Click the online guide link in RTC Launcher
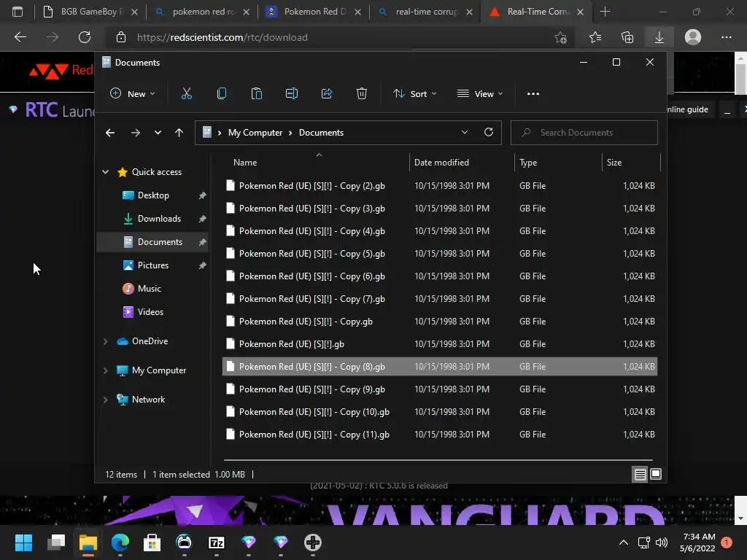This screenshot has height=560, width=747. pos(687,109)
